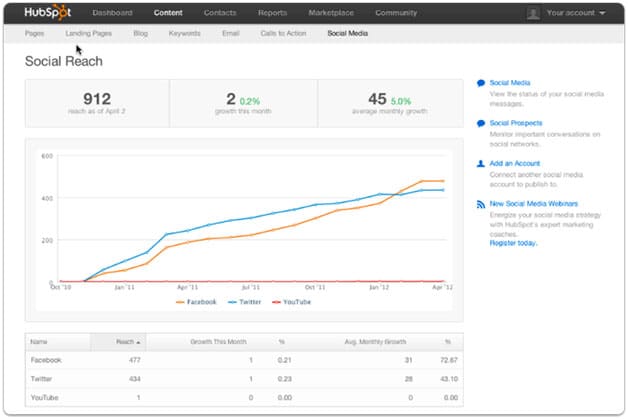Click the Name column header
Screen dimensions: 628x419
39,342
